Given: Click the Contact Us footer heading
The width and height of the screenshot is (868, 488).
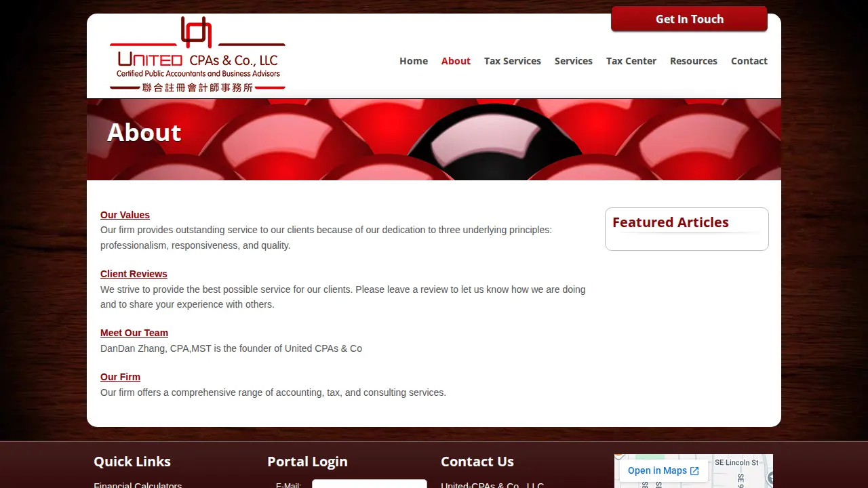Looking at the screenshot, I should click(x=477, y=462).
